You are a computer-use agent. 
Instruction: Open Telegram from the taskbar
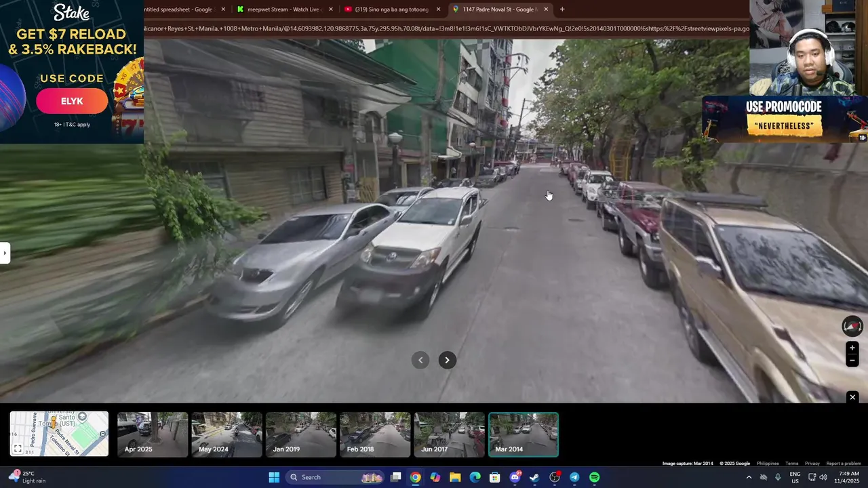point(574,477)
